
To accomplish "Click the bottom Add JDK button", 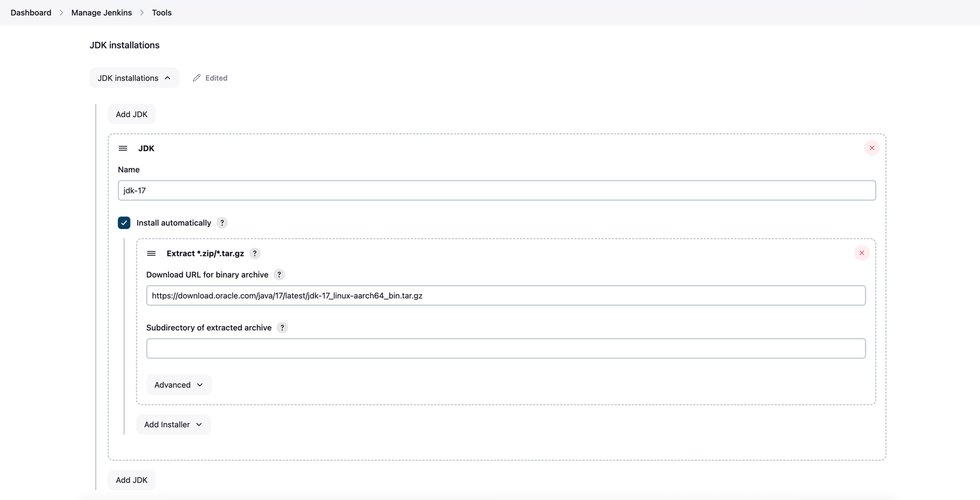I will [132, 480].
